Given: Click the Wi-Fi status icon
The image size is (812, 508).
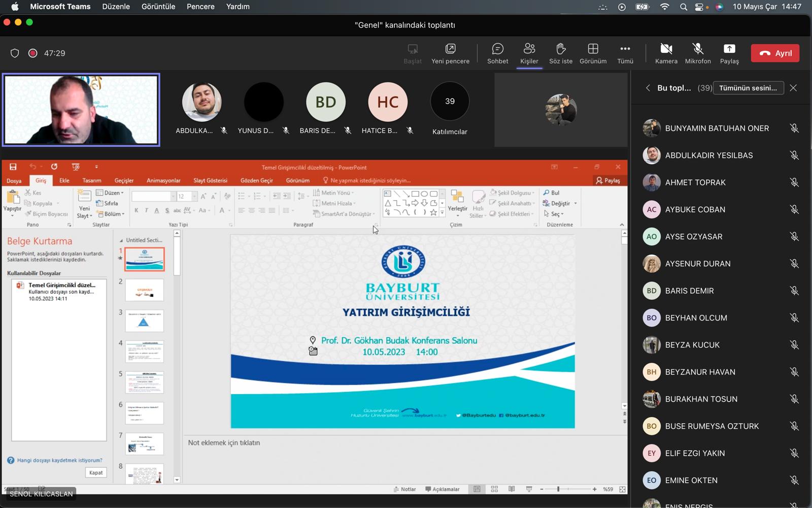Looking at the screenshot, I should (665, 7).
